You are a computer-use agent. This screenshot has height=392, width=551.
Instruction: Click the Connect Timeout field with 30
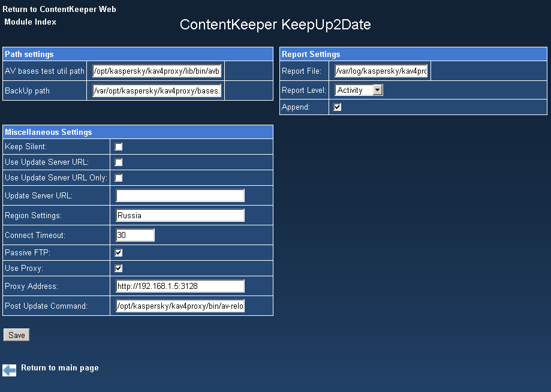135,235
